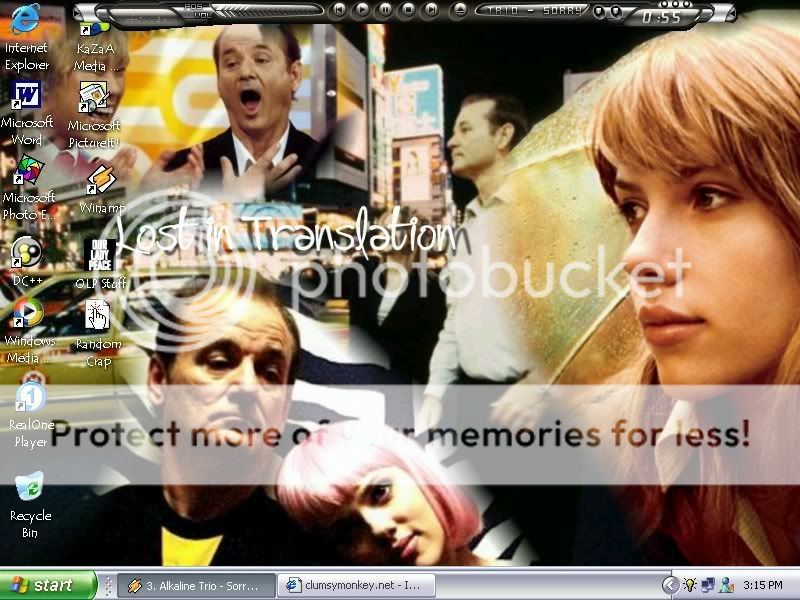Click the 0:55 Winamp time display
Viewport: 800px width, 600px height.
point(662,17)
